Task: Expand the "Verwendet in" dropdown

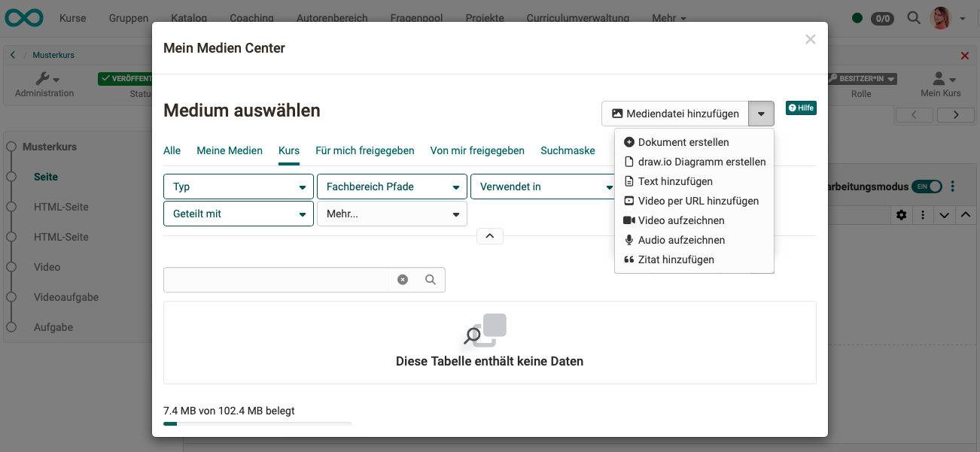Action: (x=543, y=186)
